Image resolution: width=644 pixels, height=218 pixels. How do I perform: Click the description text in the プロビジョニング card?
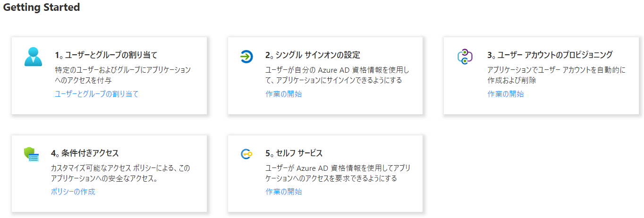pyautogui.click(x=556, y=75)
